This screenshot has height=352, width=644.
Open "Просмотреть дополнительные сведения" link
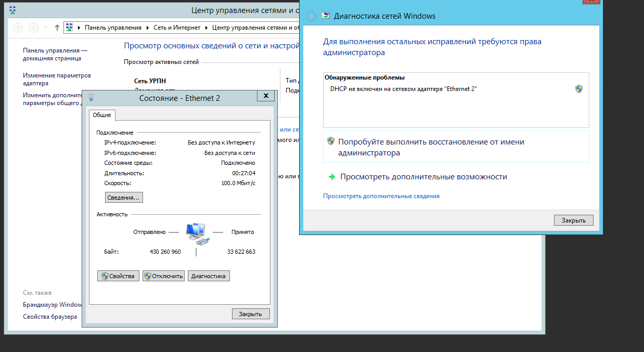pyautogui.click(x=381, y=196)
